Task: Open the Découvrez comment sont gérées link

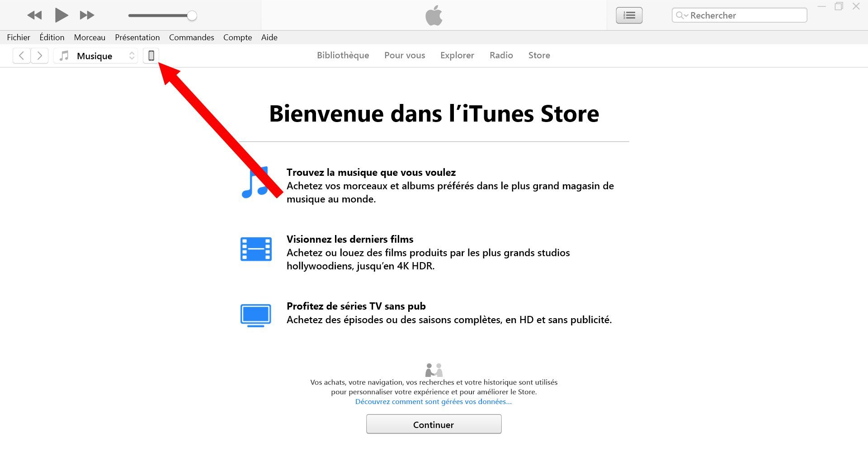Action: click(433, 402)
